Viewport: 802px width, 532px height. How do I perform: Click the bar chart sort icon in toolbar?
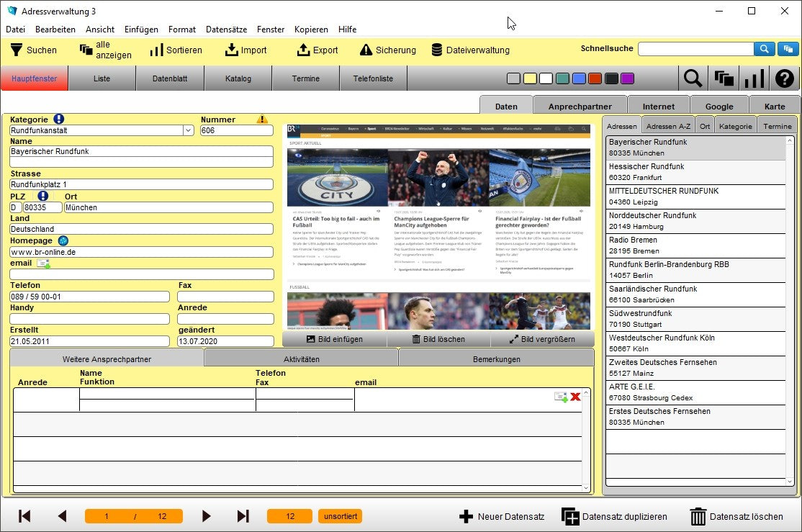[x=754, y=78]
